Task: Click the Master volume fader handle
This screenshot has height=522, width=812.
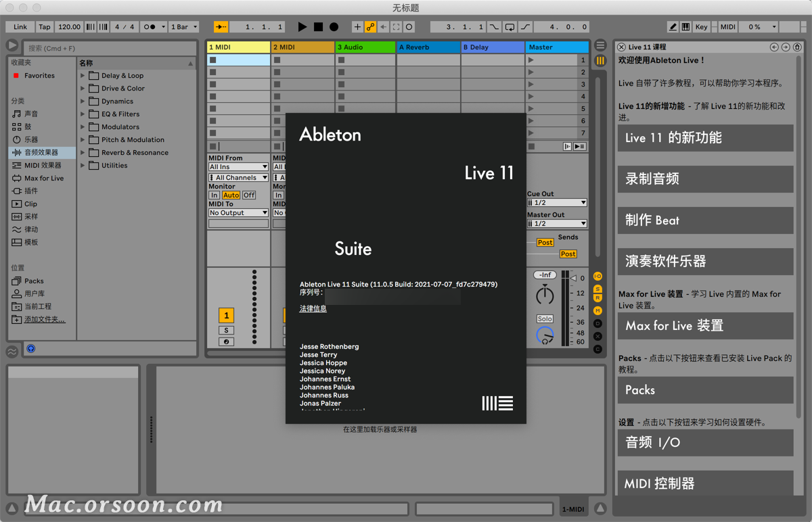Action: (x=573, y=278)
